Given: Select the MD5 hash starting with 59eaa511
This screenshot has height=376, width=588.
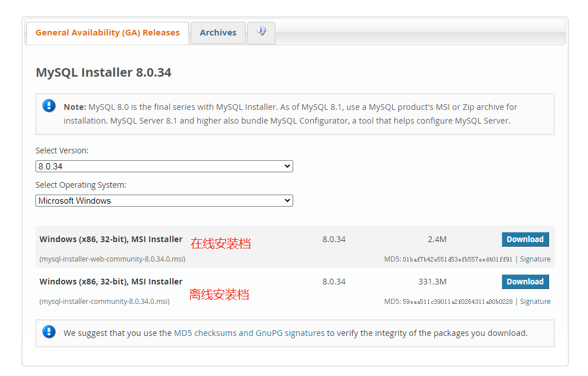Looking at the screenshot, I should tap(457, 302).
